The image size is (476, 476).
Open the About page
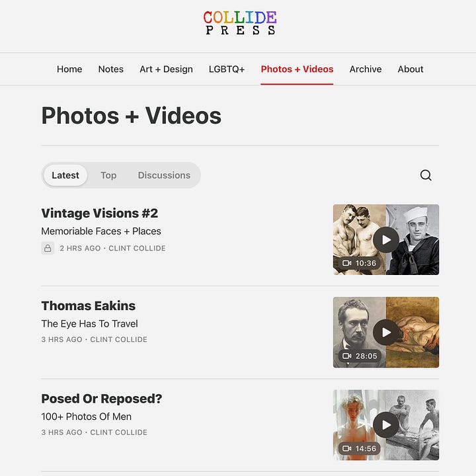tap(411, 69)
